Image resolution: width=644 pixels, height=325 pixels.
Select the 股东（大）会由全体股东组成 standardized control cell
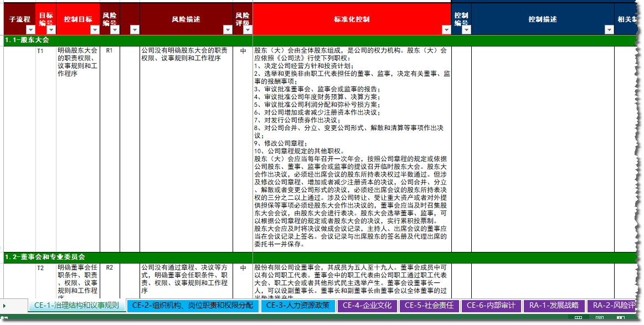(352, 149)
